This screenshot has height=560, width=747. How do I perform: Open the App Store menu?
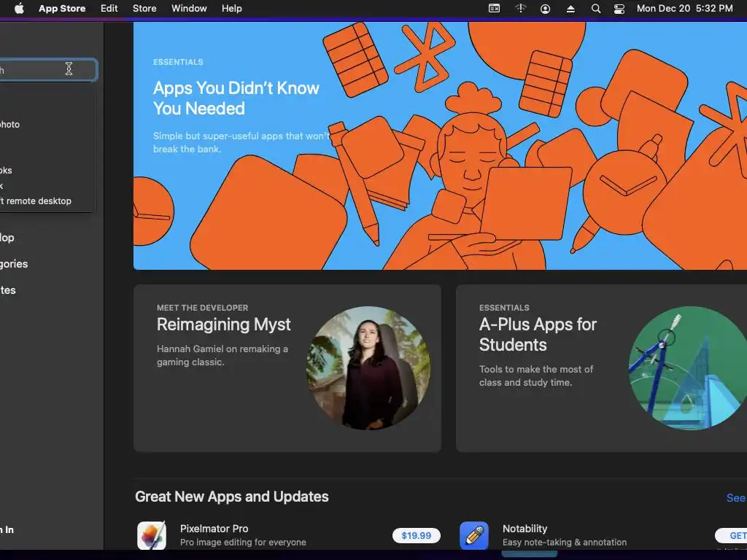tap(62, 9)
